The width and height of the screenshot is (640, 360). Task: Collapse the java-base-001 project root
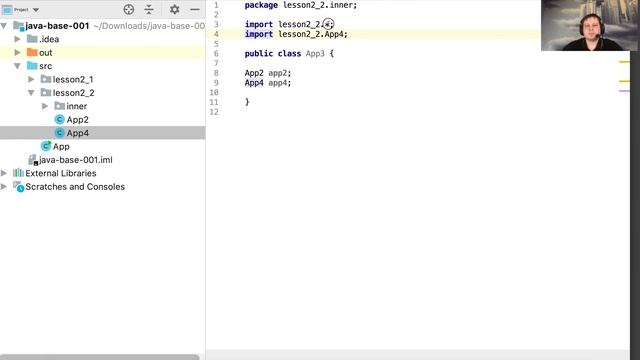(4, 26)
